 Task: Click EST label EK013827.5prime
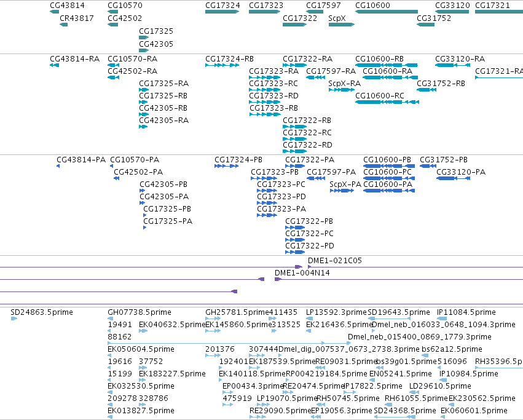click(141, 411)
